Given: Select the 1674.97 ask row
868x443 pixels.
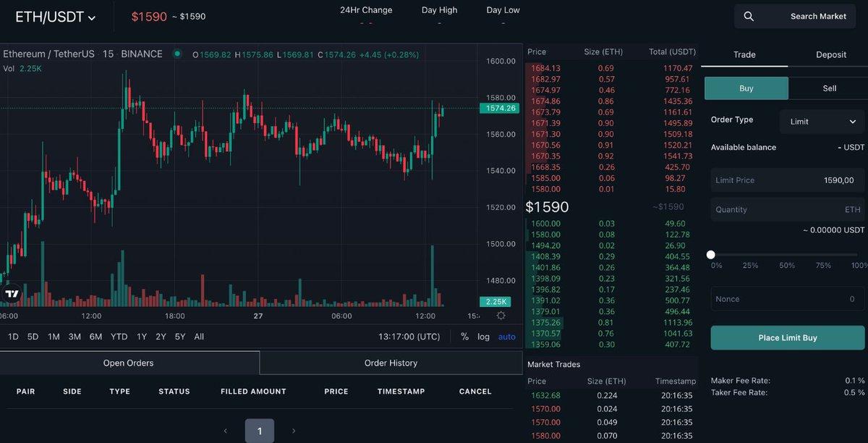Looking at the screenshot, I should [x=611, y=90].
